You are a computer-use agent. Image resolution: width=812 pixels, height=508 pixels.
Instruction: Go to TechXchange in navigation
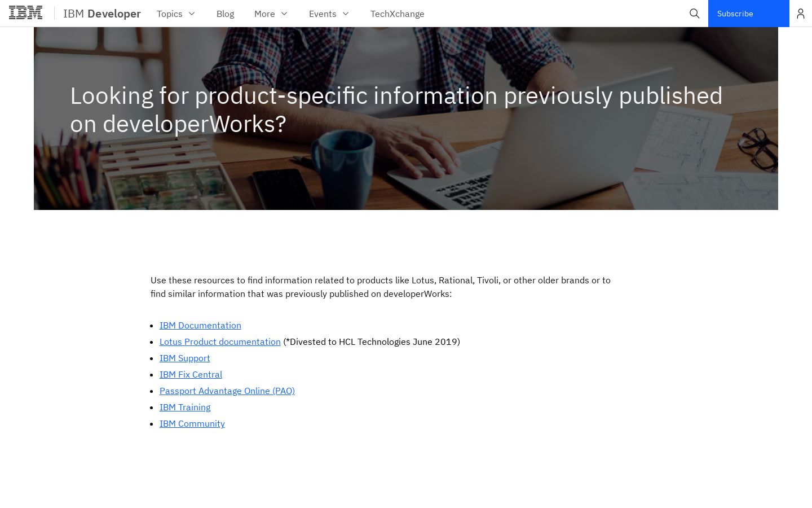(x=398, y=14)
